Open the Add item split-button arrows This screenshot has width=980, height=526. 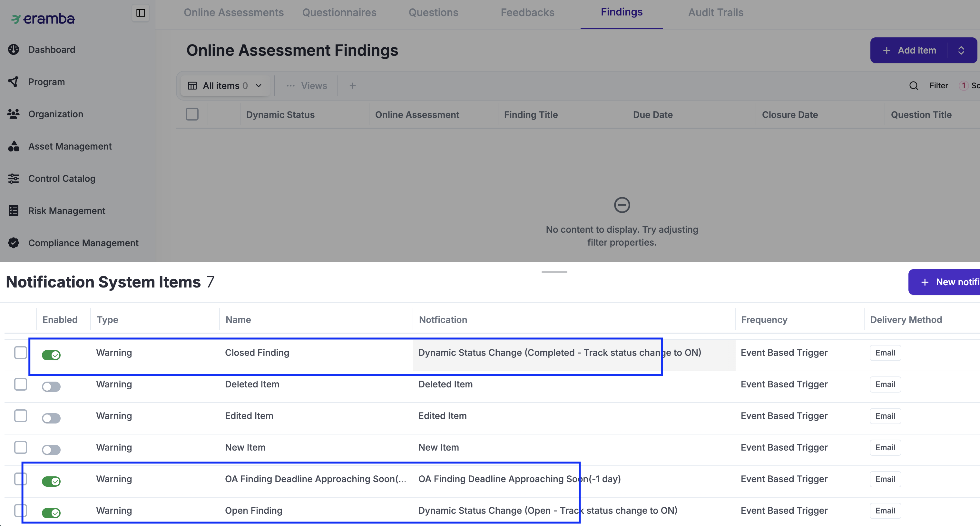tap(961, 50)
